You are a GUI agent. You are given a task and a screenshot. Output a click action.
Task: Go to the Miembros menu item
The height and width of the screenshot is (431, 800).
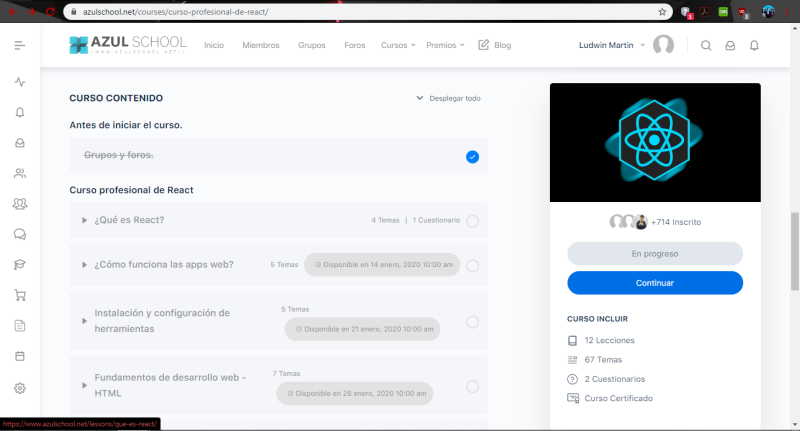[x=261, y=45]
